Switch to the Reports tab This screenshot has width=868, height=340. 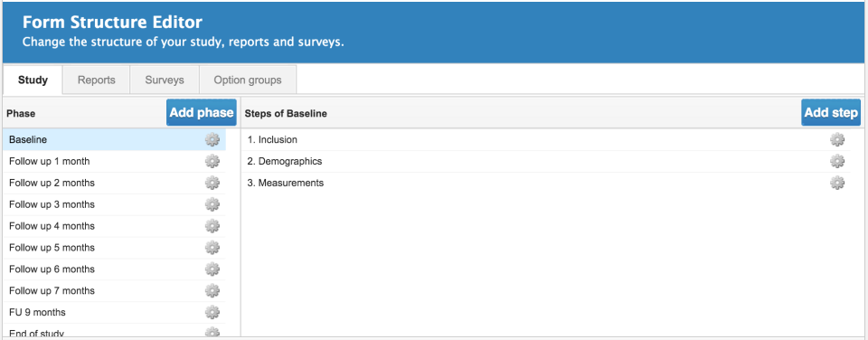tap(97, 80)
